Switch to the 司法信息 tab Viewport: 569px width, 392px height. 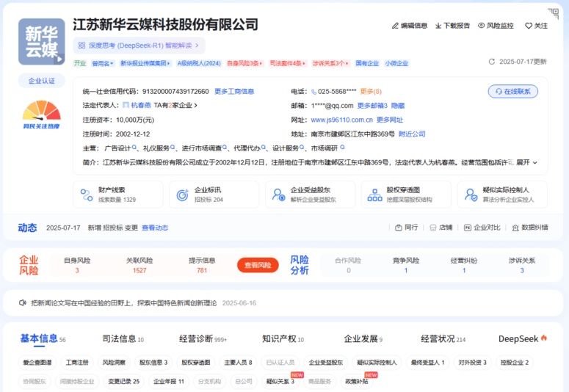(123, 338)
